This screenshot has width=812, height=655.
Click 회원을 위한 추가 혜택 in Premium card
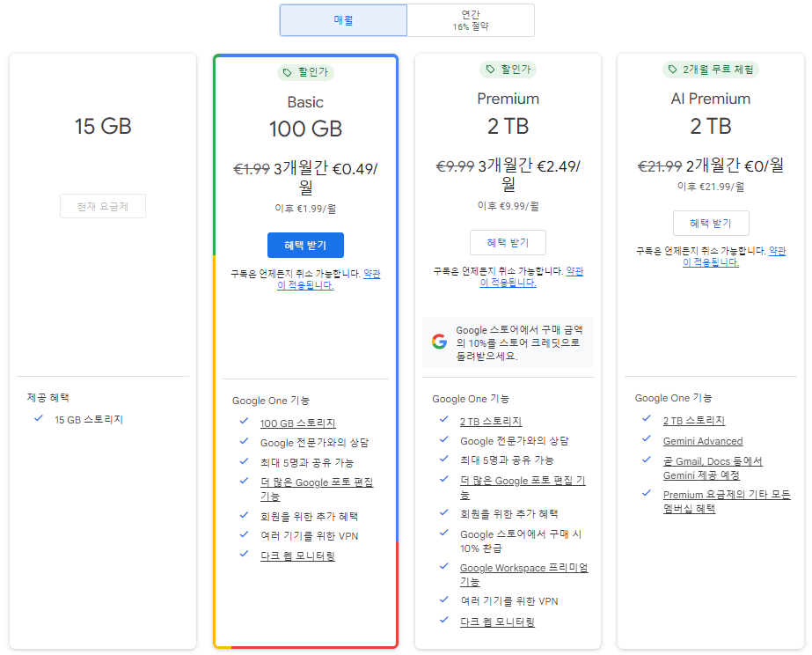[509, 514]
